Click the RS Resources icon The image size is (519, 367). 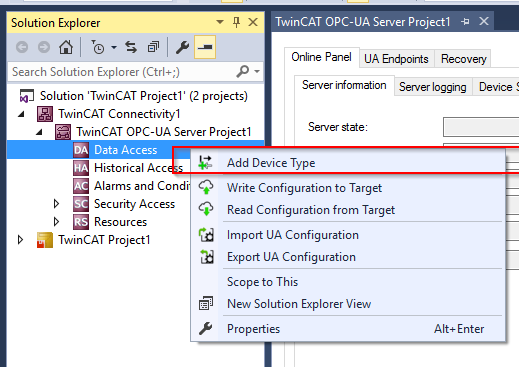tap(81, 222)
